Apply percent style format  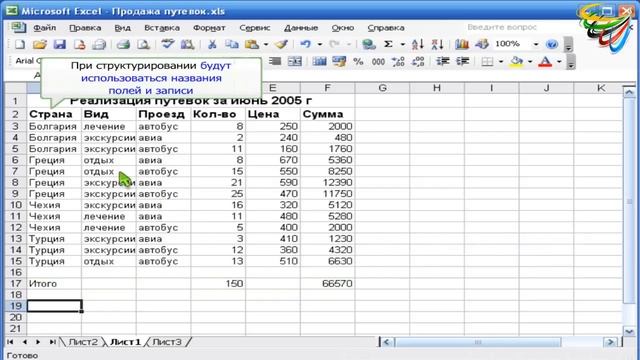coord(358,62)
